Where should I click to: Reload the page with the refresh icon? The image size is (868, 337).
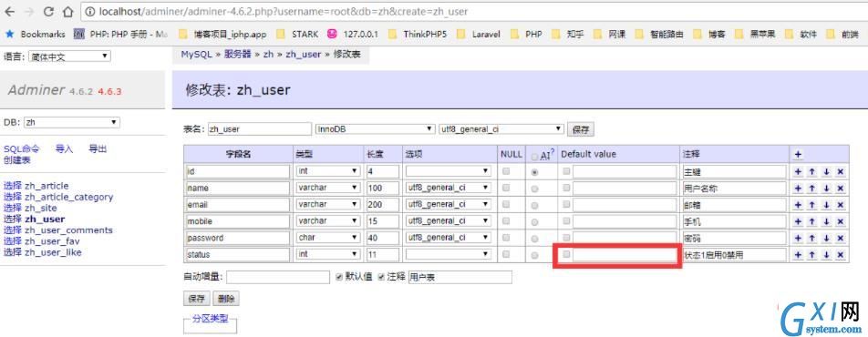(48, 11)
